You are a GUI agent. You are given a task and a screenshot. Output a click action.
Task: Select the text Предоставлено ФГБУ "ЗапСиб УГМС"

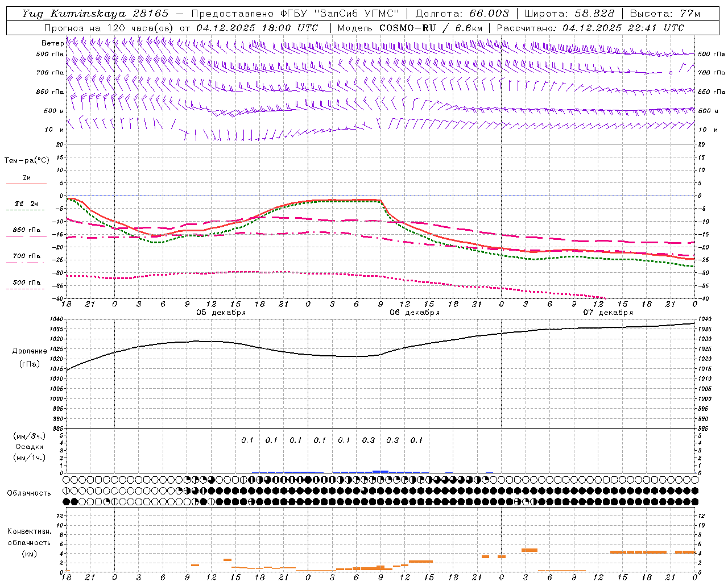coord(296,14)
